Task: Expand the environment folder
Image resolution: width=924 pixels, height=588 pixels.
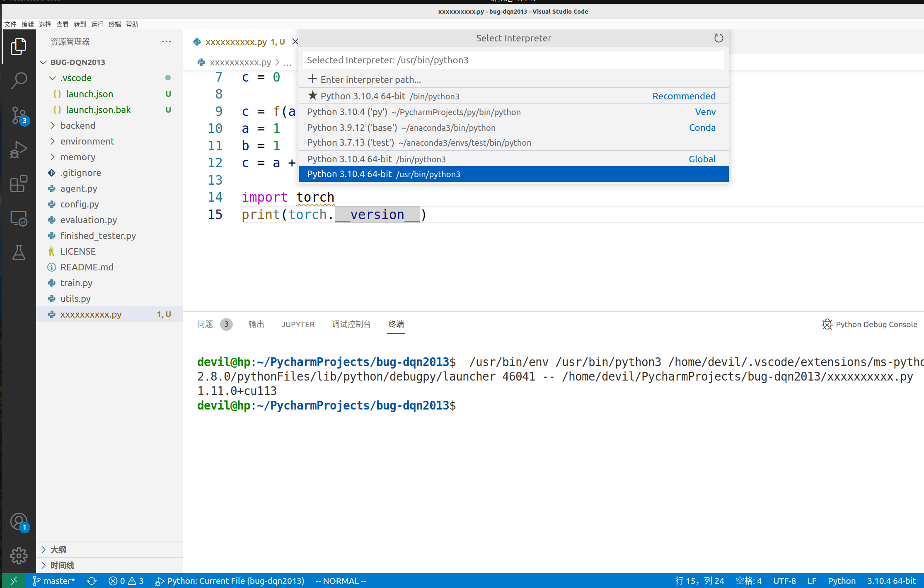Action: point(53,141)
